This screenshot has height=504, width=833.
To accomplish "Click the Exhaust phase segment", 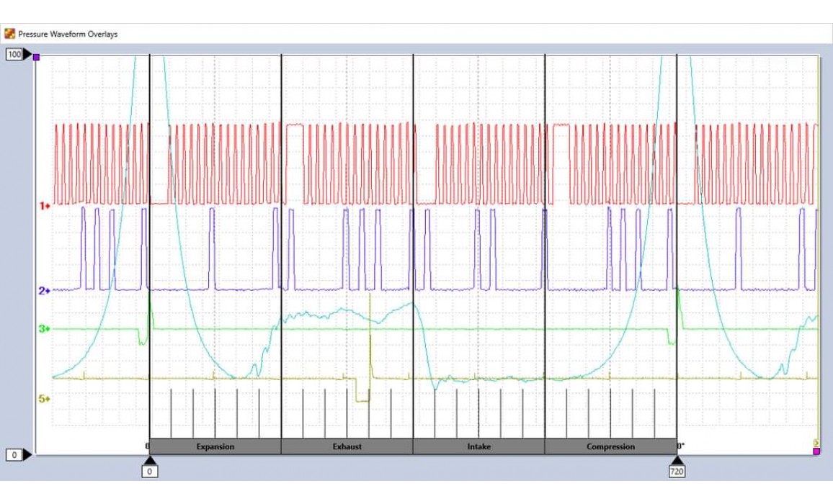I will click(347, 446).
